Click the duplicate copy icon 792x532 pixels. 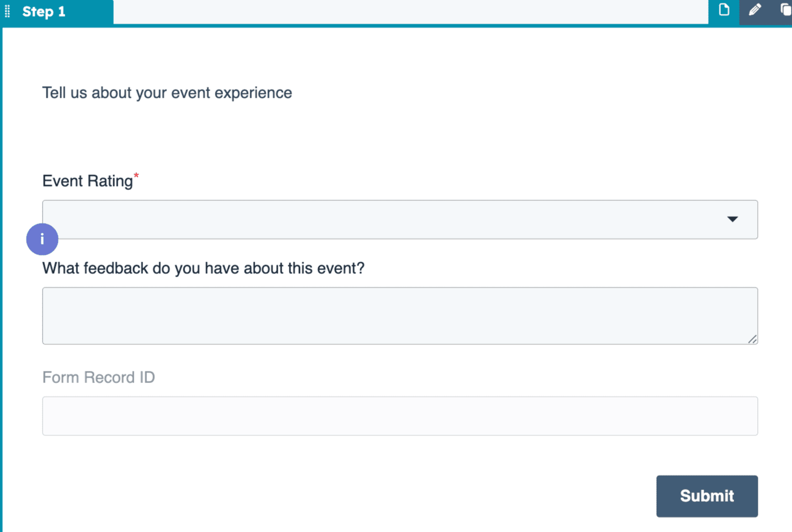tap(785, 10)
